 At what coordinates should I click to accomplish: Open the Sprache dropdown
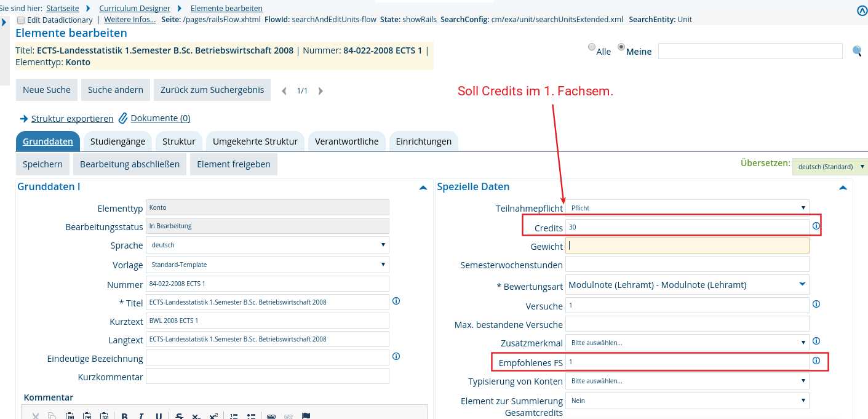tap(268, 245)
